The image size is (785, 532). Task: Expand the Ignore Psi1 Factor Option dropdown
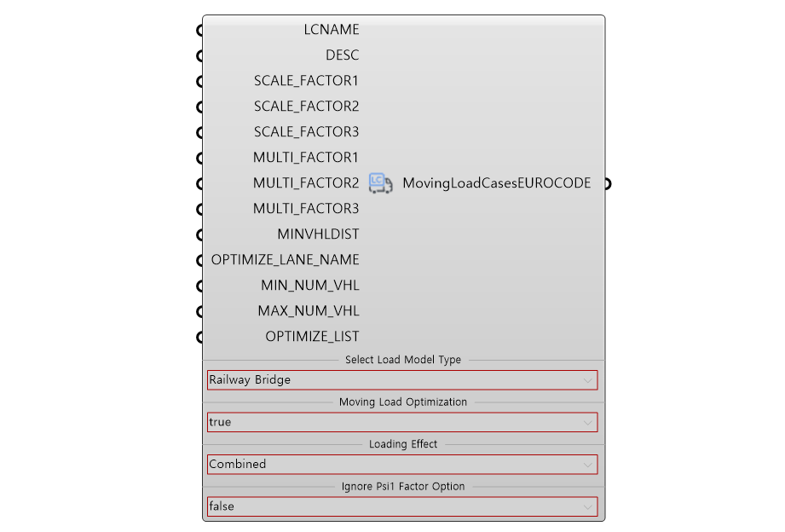tap(401, 506)
